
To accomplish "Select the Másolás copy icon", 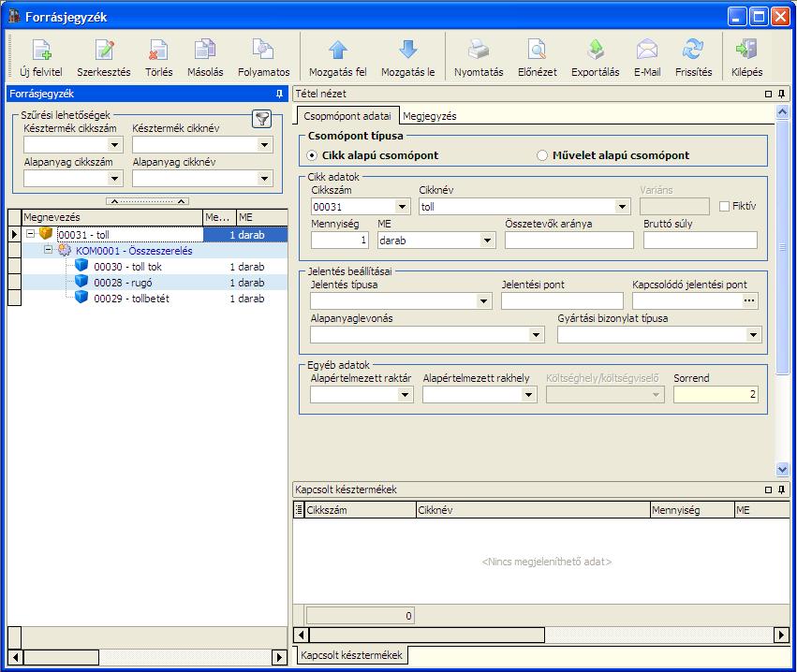I will click(x=205, y=50).
